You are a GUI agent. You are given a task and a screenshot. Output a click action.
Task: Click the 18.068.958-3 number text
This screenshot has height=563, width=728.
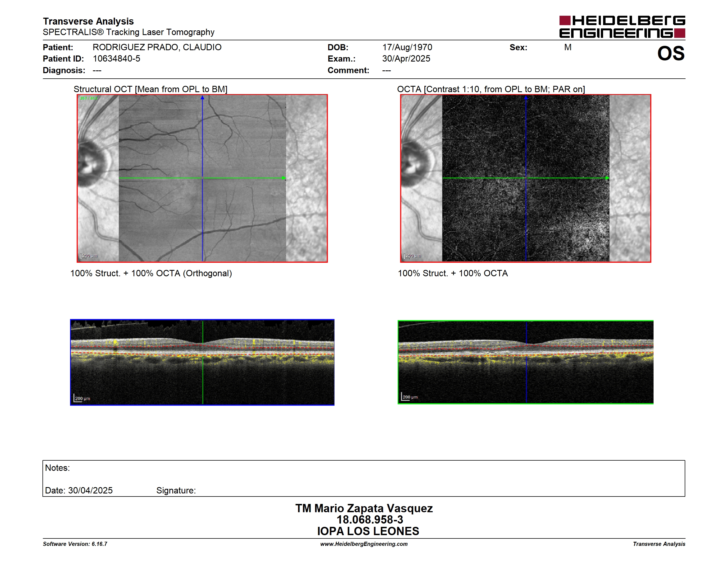coord(370,520)
